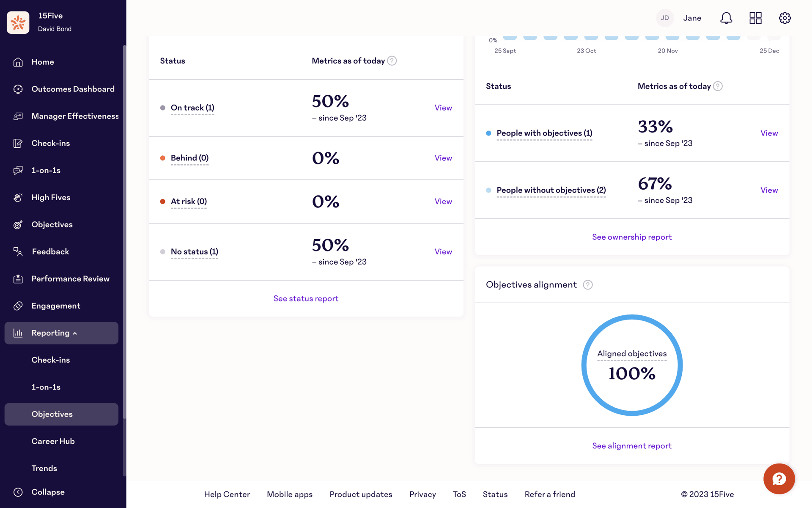Viewport: 812px width, 508px height.
Task: Open settings gear icon
Action: (x=785, y=18)
